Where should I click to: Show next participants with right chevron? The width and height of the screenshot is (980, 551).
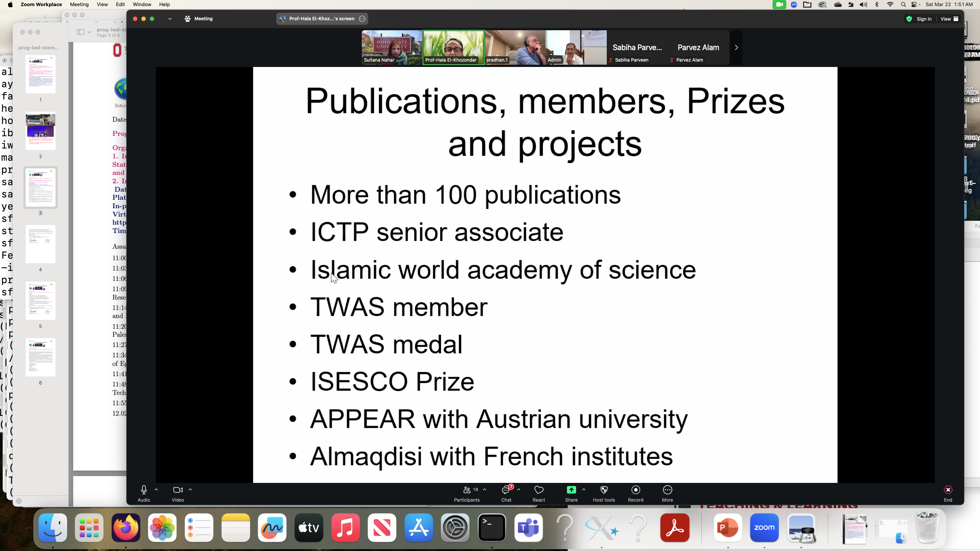point(736,47)
